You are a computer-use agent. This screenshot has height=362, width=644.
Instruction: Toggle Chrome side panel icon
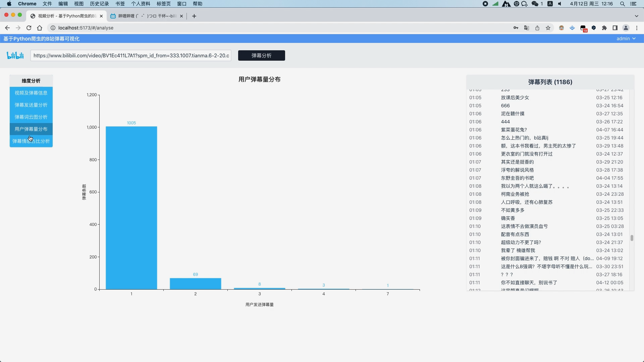coord(615,28)
